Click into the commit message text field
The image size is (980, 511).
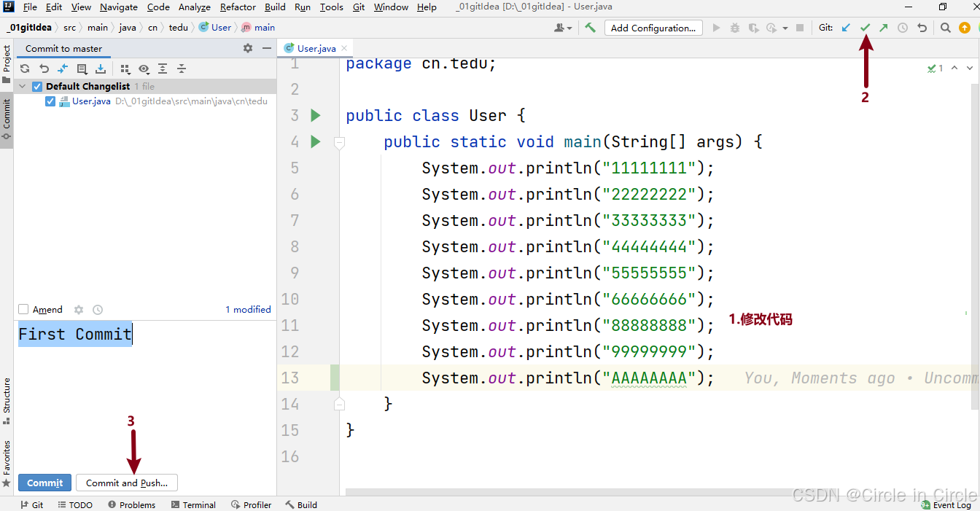(x=146, y=379)
